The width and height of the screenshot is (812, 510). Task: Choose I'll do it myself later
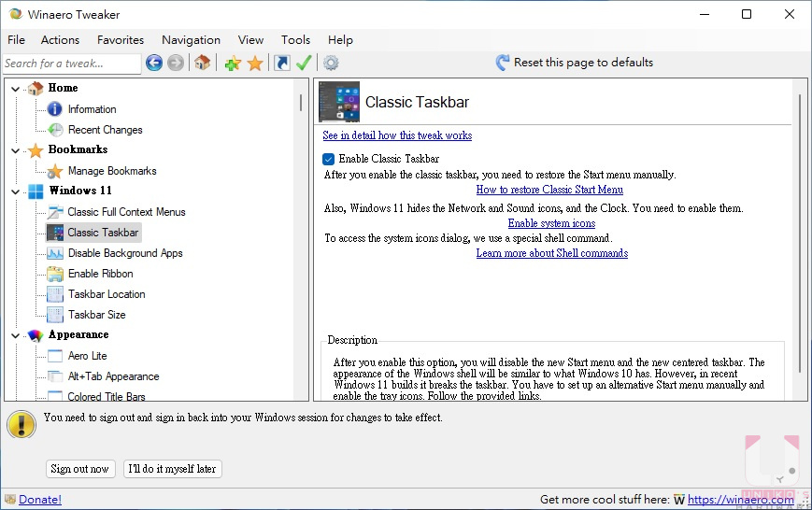point(173,469)
